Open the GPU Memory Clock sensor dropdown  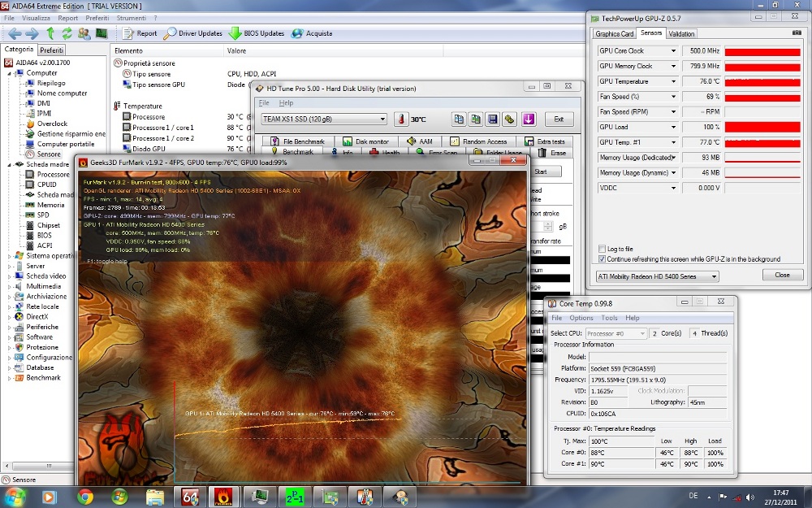673,67
